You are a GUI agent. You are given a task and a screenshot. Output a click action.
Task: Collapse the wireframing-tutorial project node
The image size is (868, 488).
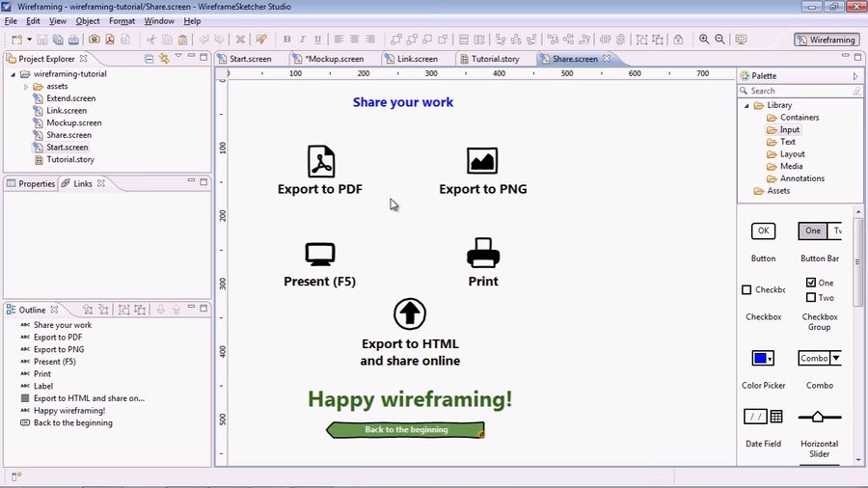pyautogui.click(x=14, y=74)
